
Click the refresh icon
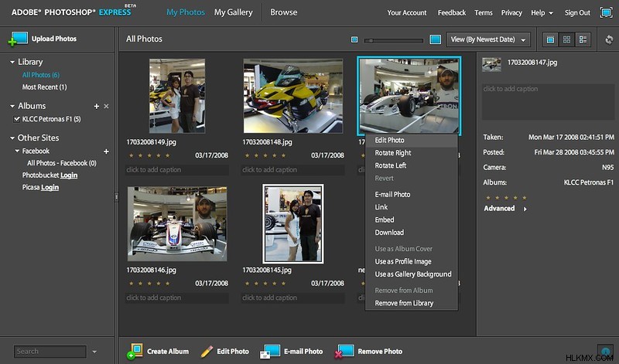click(x=609, y=39)
